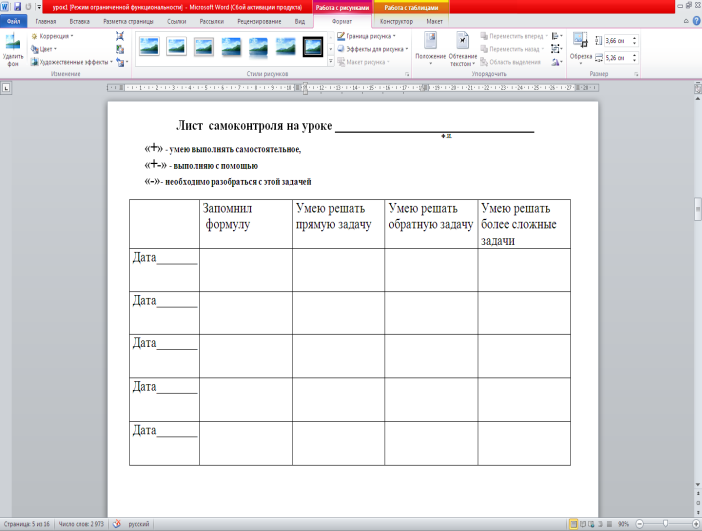Open the Конструктор table tools tab
The width and height of the screenshot is (702, 531).
point(396,20)
